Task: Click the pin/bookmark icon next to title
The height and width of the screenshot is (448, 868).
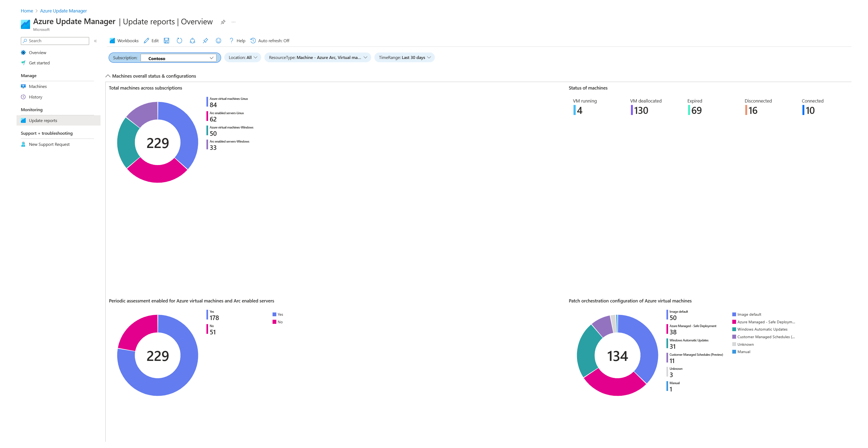Action: [x=223, y=22]
